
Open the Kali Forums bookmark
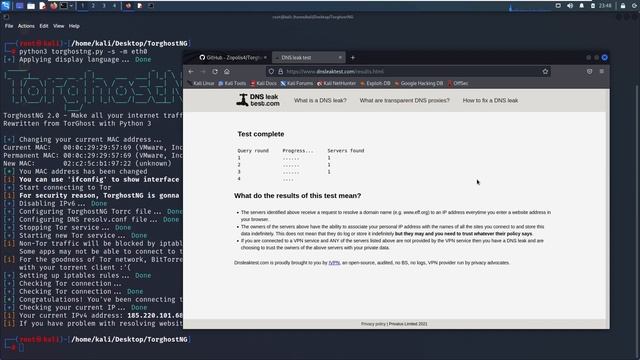pyautogui.click(x=297, y=83)
